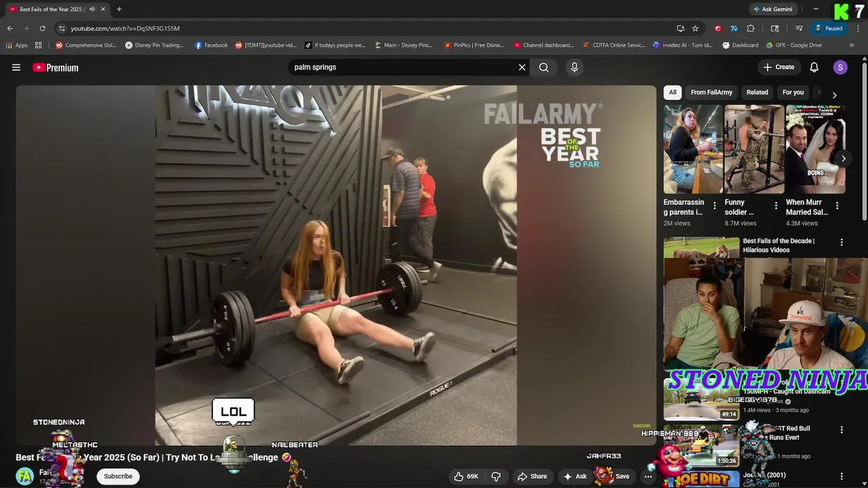This screenshot has width=868, height=488.
Task: Start voice search with the microphone
Action: [574, 67]
